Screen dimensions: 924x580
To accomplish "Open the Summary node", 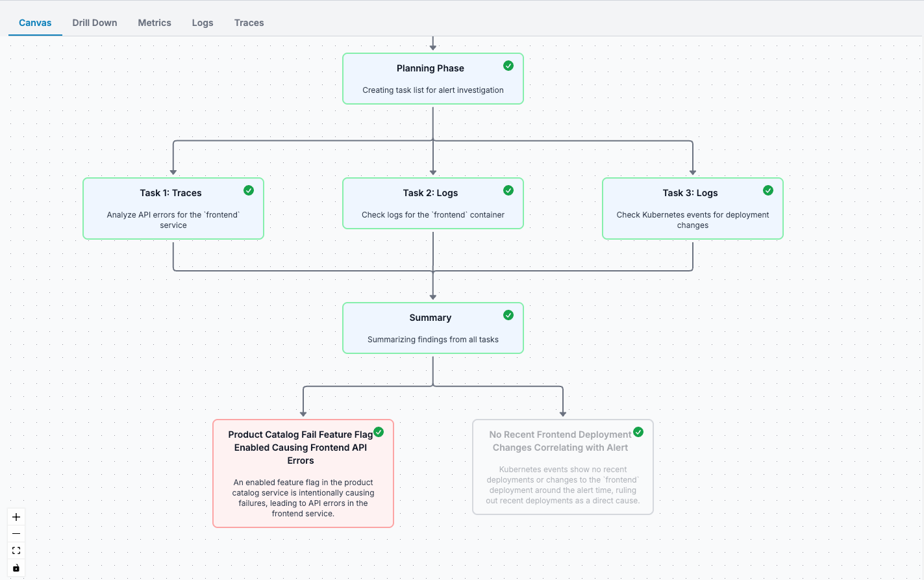I will click(432, 329).
